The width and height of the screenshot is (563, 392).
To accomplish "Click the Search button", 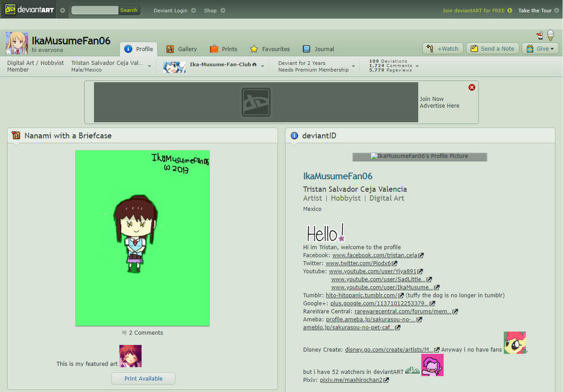I will click(129, 10).
